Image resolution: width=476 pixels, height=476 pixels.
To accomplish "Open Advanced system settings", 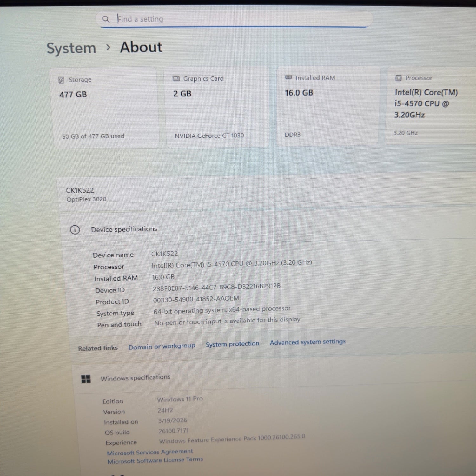I will point(307,342).
